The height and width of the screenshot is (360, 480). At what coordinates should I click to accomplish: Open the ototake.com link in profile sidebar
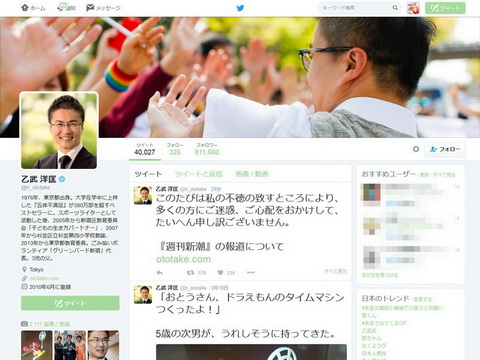pos(44,278)
